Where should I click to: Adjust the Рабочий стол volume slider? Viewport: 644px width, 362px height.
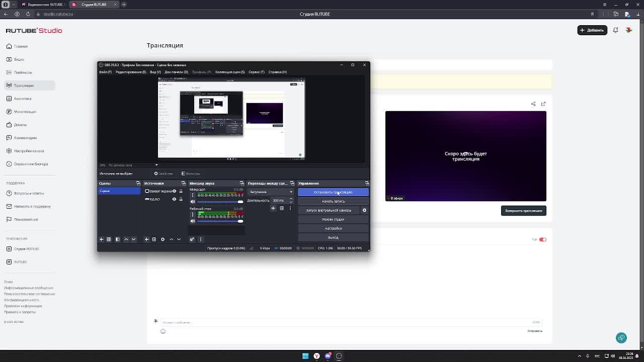(x=216, y=221)
